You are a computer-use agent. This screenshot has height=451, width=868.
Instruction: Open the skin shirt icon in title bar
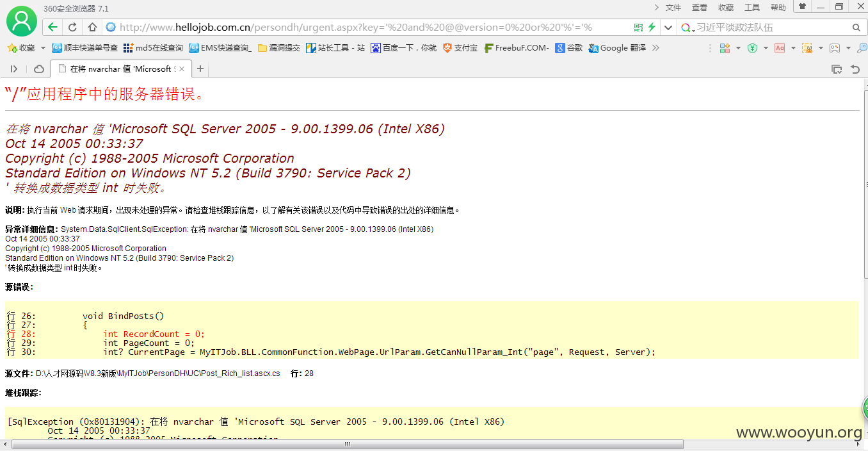point(802,6)
